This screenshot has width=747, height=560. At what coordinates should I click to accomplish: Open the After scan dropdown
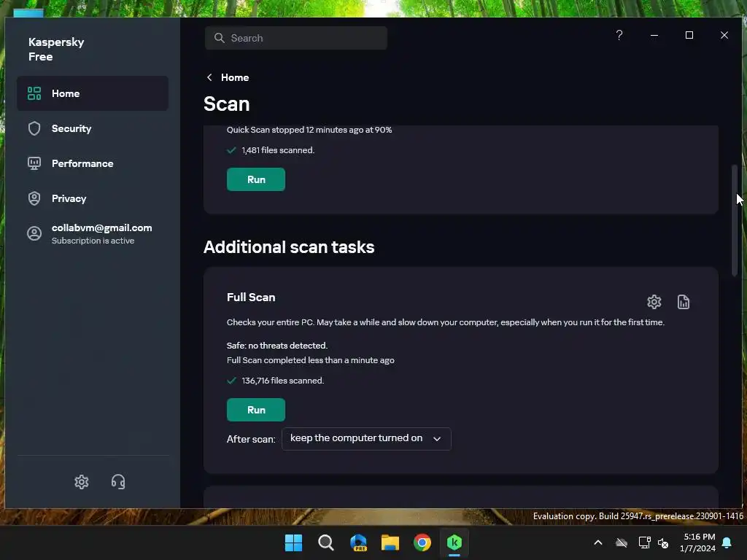[x=366, y=438]
